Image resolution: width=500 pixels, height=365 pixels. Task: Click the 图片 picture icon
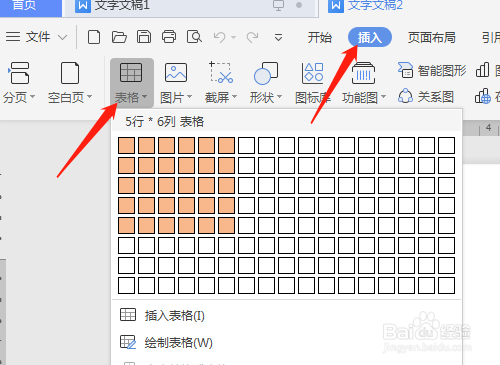click(x=176, y=72)
